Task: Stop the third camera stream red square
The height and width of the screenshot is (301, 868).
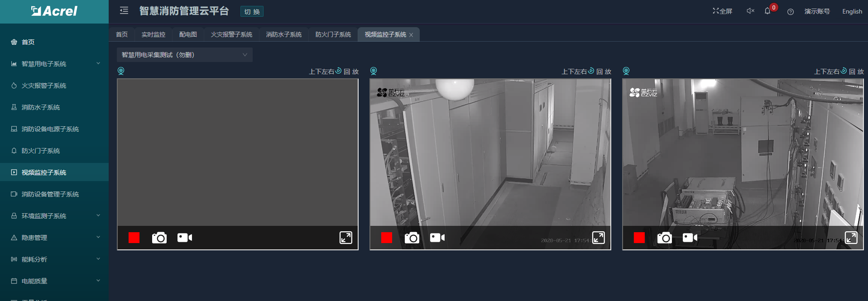Action: coord(639,238)
